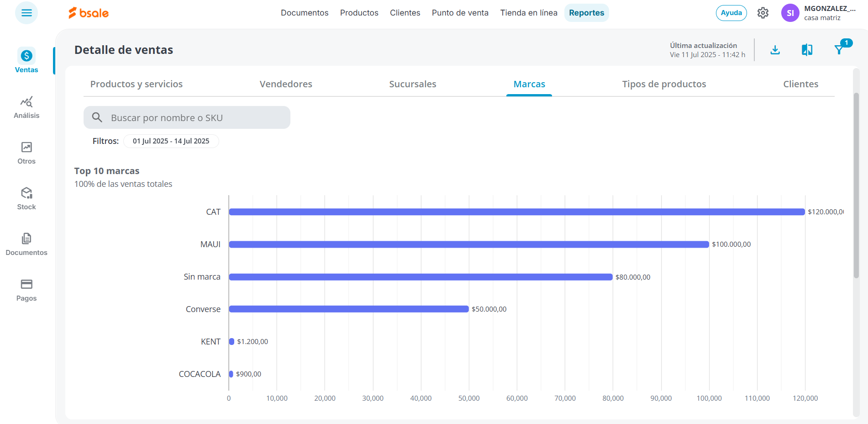
Task: Click the $50.000,00 value label
Action: (x=489, y=309)
